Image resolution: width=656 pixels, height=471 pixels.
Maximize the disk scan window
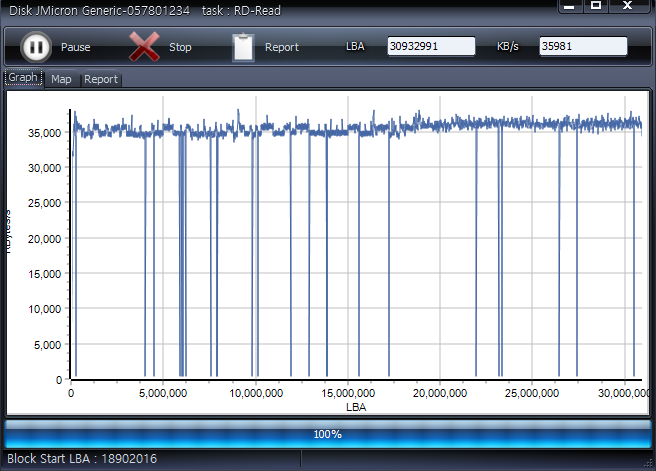(x=596, y=6)
